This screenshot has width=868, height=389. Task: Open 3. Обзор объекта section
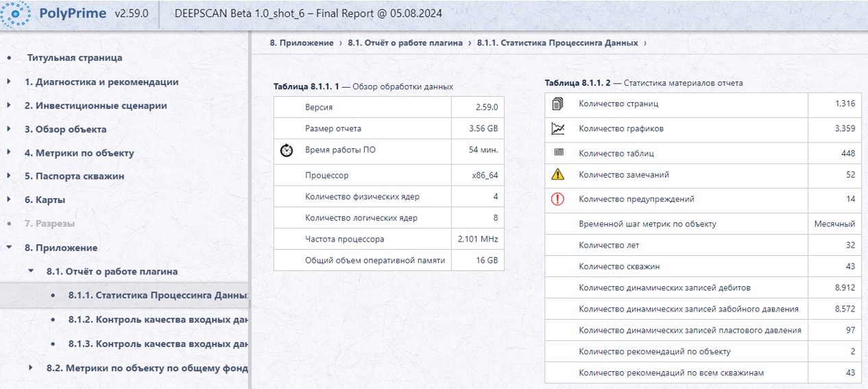tap(65, 129)
